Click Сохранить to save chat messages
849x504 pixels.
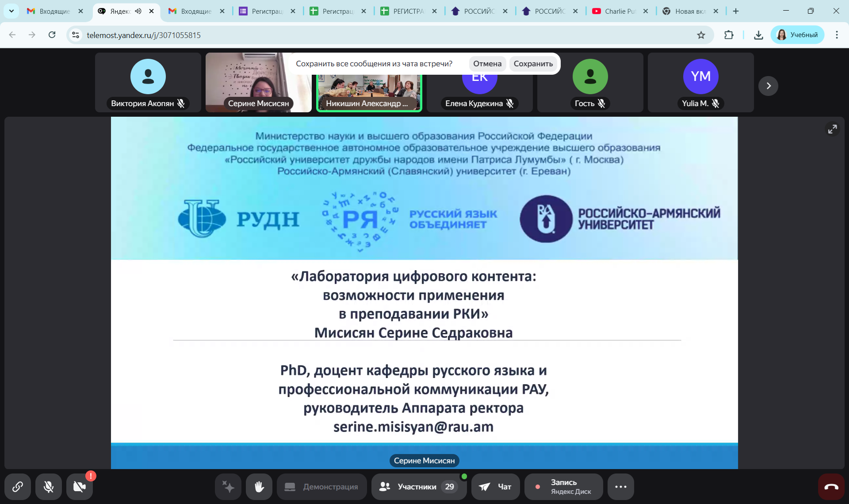pyautogui.click(x=533, y=64)
